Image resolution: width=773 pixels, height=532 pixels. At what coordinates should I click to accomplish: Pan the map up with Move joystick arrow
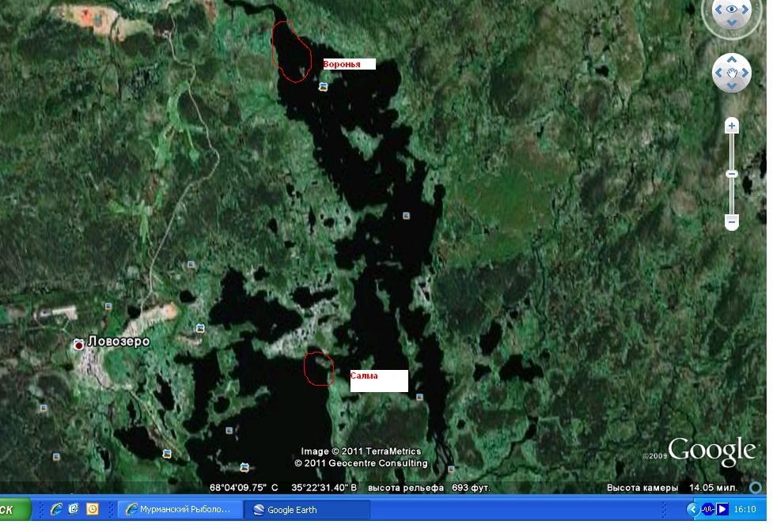(732, 60)
